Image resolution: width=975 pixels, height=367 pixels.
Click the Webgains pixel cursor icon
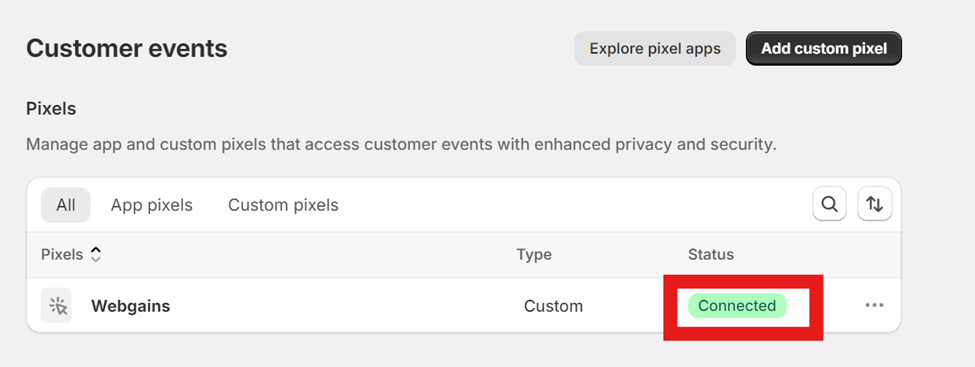point(56,305)
